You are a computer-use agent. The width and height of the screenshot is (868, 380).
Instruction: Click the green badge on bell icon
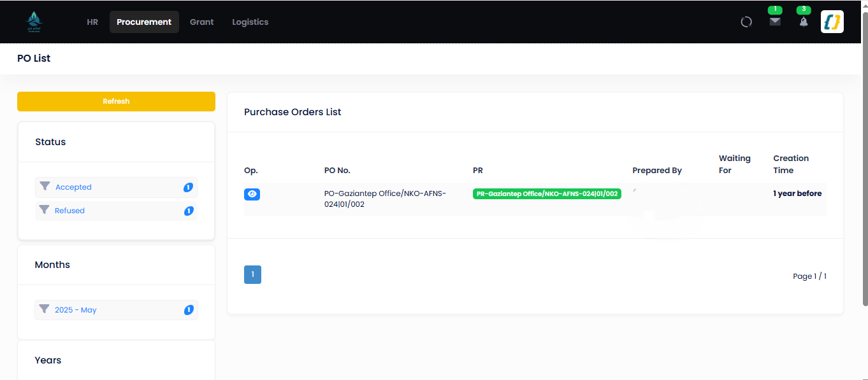[x=804, y=10]
